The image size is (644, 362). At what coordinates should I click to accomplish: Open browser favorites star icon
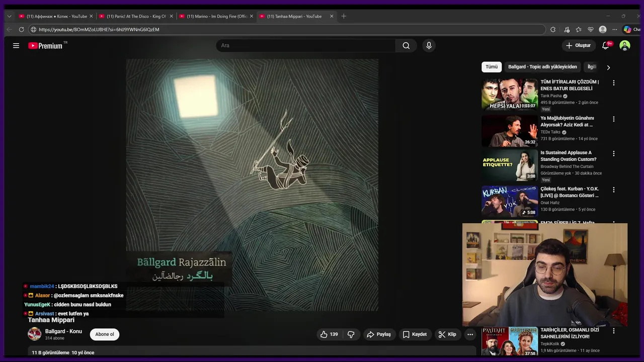point(579,30)
